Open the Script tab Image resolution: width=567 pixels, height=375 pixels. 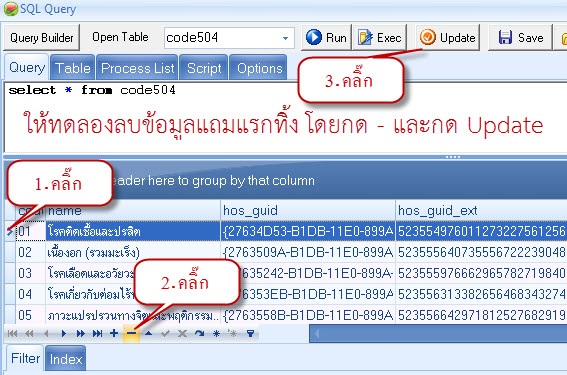tap(204, 68)
